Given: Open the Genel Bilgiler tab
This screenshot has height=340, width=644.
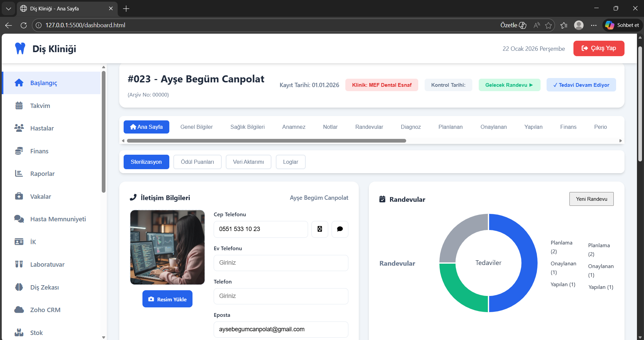Looking at the screenshot, I should [197, 127].
